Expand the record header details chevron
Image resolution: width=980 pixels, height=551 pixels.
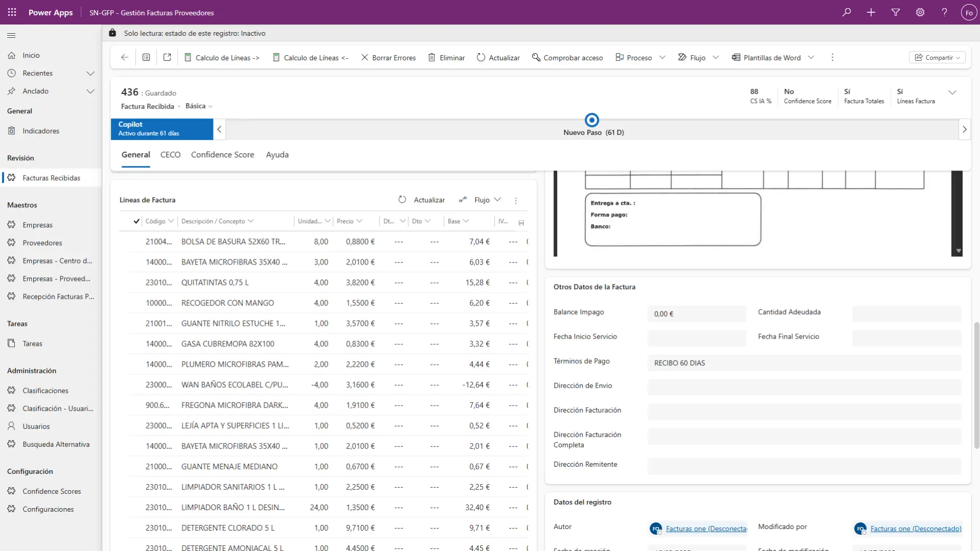952,92
